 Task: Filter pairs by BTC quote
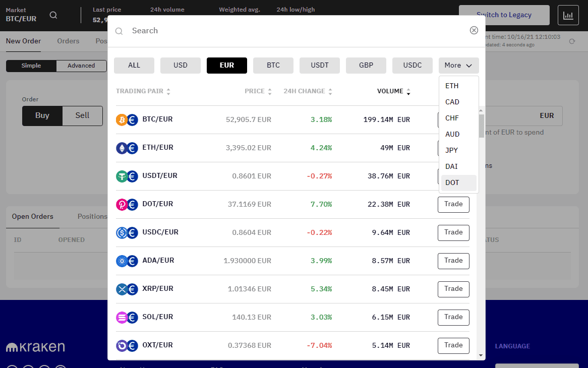[273, 65]
